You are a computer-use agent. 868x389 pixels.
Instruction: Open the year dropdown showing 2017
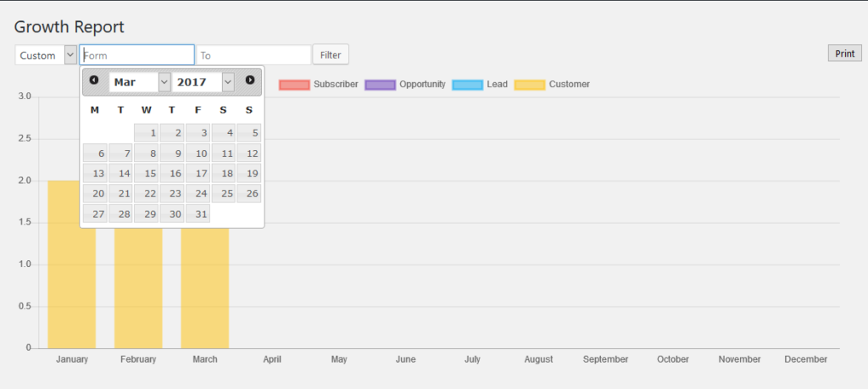203,82
